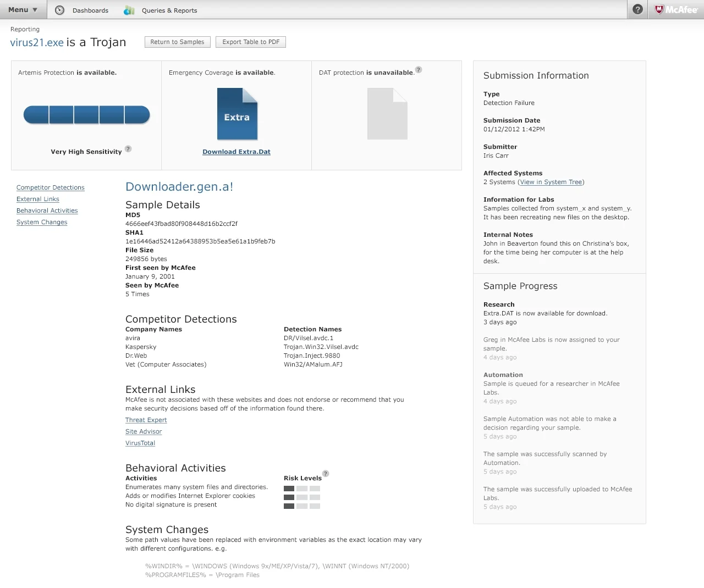Open the help icon in the top toolbar
Viewport: 704px width, 588px height.
[637, 9]
